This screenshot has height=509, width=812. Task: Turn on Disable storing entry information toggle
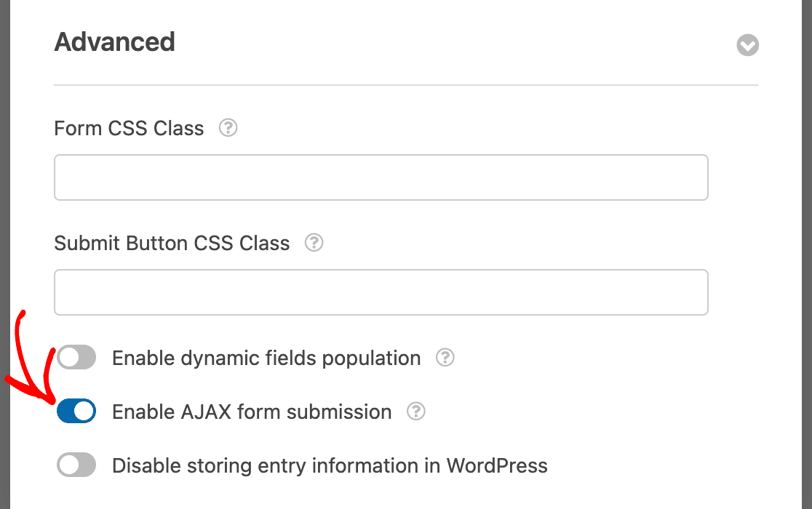76,465
